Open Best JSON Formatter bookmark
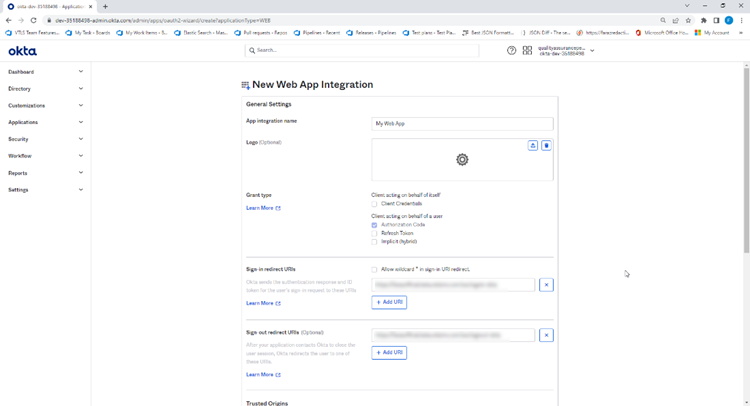The height and width of the screenshot is (406, 750). point(488,33)
